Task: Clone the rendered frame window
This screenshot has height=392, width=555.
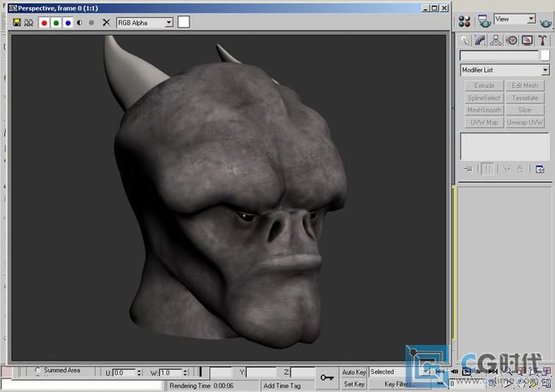Action: [29, 23]
